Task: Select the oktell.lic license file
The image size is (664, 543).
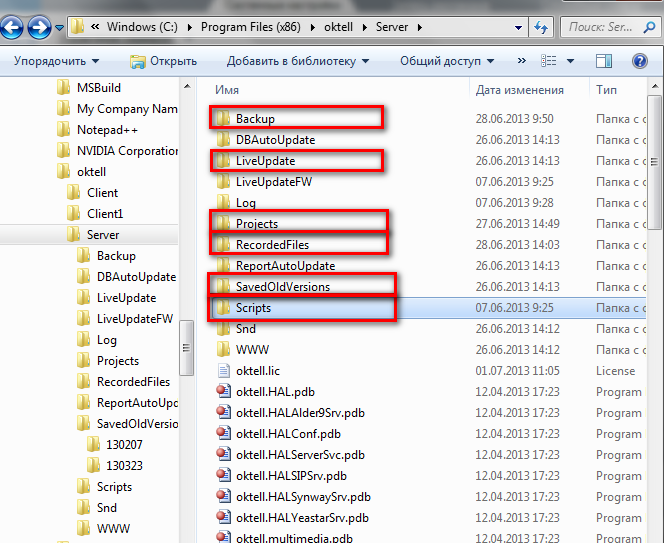Action: pos(257,371)
